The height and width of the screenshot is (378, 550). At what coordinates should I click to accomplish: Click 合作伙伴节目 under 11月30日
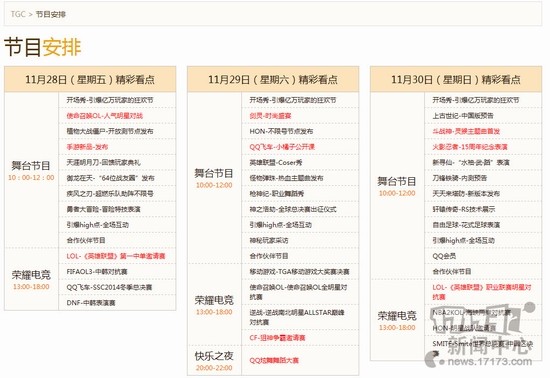click(x=452, y=272)
